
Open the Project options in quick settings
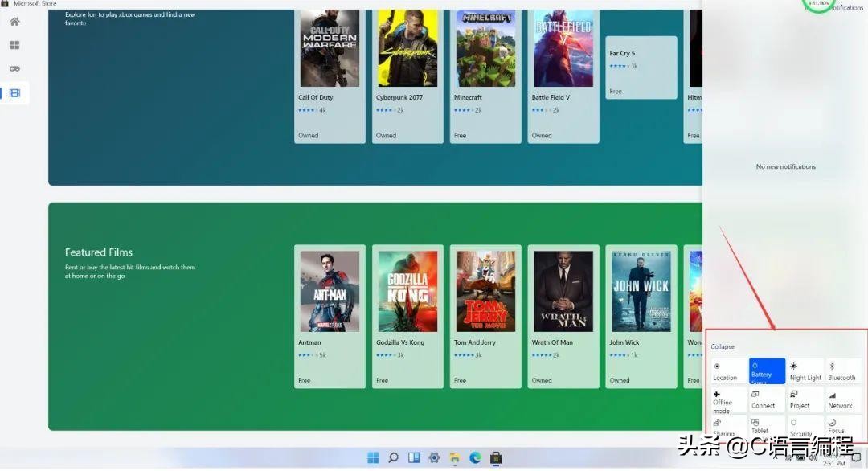(x=805, y=399)
